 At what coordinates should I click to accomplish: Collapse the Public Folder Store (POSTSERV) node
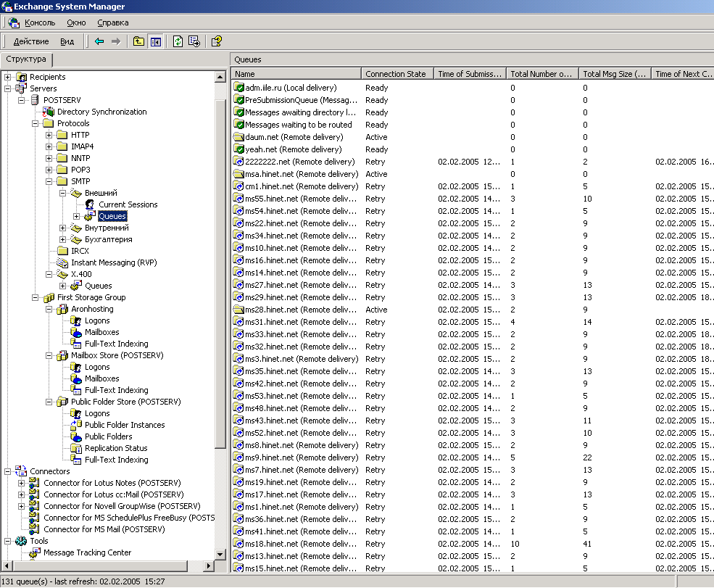(x=49, y=402)
